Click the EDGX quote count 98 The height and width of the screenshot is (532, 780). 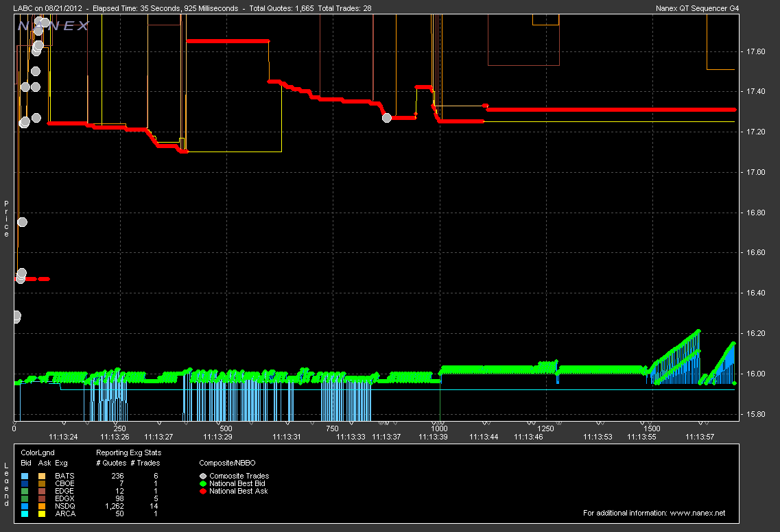tap(119, 498)
